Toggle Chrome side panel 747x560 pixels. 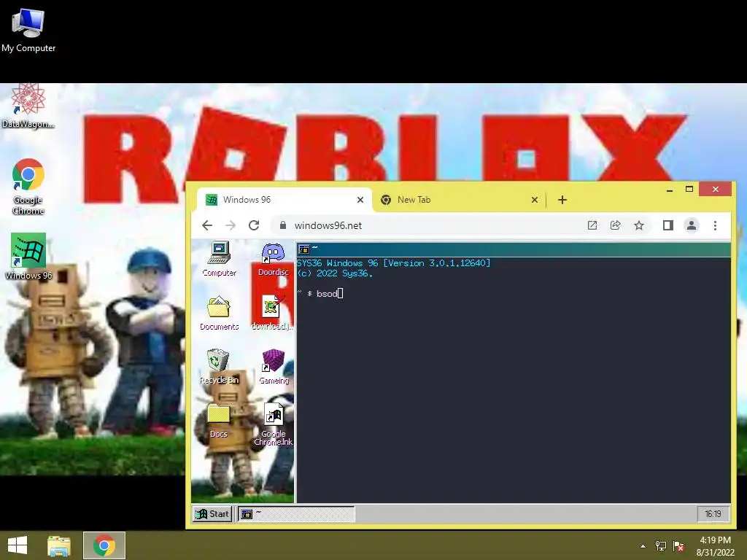(x=668, y=225)
